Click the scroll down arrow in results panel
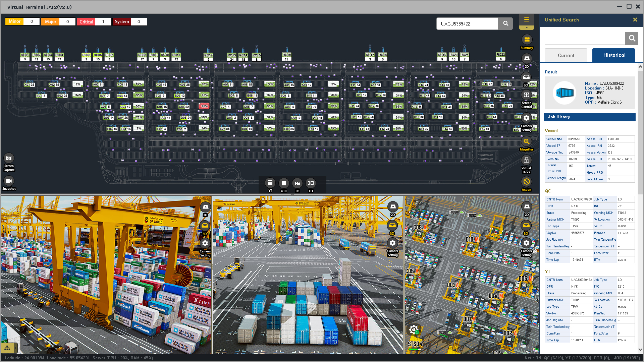This screenshot has width=644, height=362. click(640, 349)
